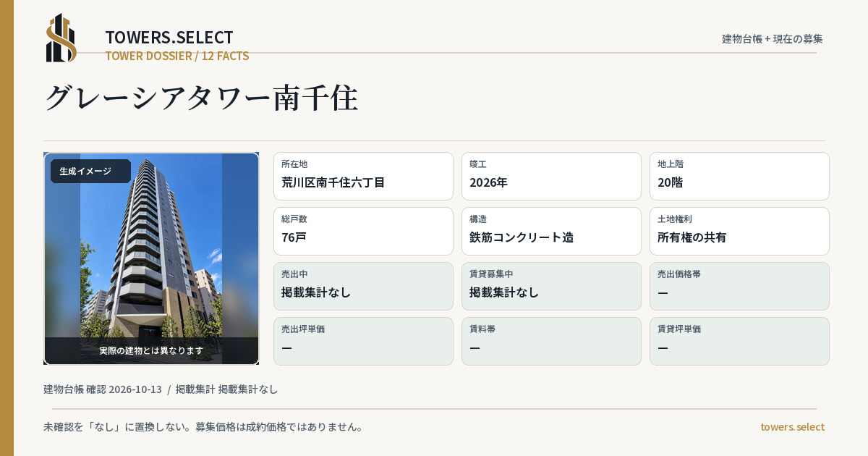
Task: Click the 建物台帳 + 現在の募集 header label
Action: pyautogui.click(x=773, y=38)
